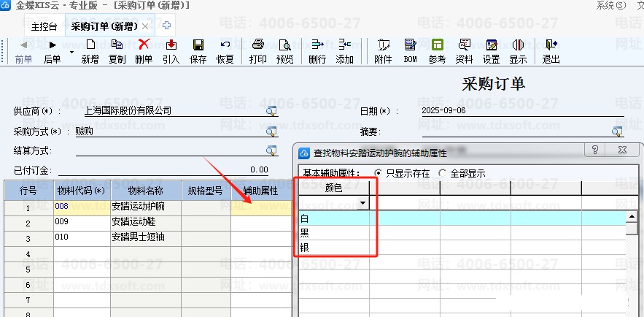Screen dimensions: 644x317
Task: Choose 白 in the color list
Action: point(304,218)
